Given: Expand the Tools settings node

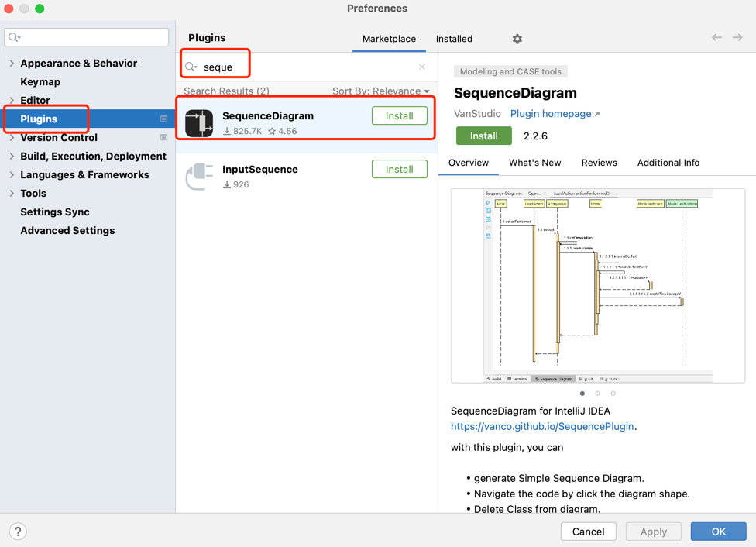Looking at the screenshot, I should [x=12, y=194].
